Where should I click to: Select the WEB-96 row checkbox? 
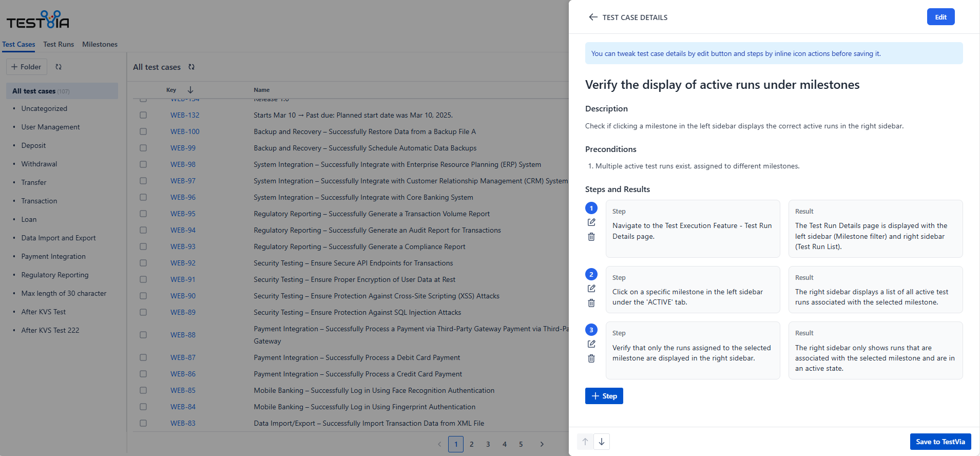pyautogui.click(x=143, y=197)
